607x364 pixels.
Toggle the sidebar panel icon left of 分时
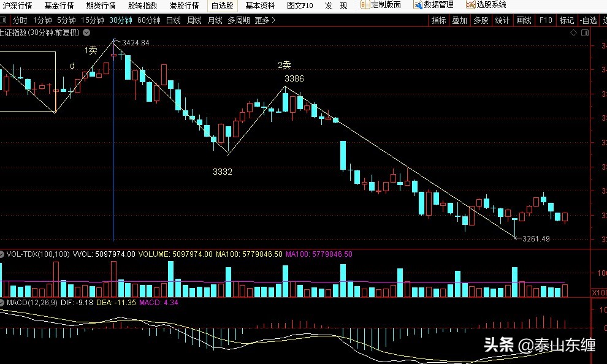coord(3,20)
